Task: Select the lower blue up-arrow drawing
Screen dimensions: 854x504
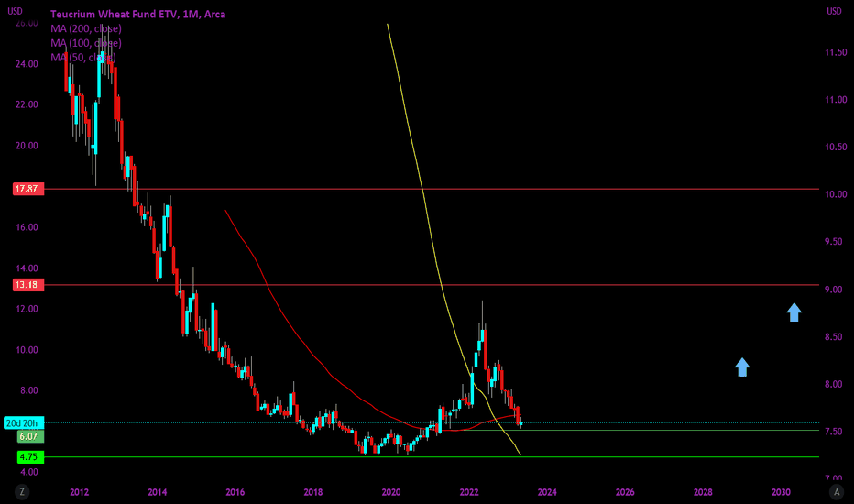Action: click(742, 367)
